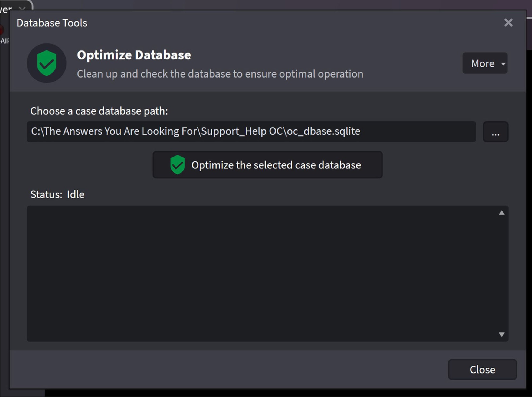
Task: Click inside the case database path field
Action: (x=251, y=131)
